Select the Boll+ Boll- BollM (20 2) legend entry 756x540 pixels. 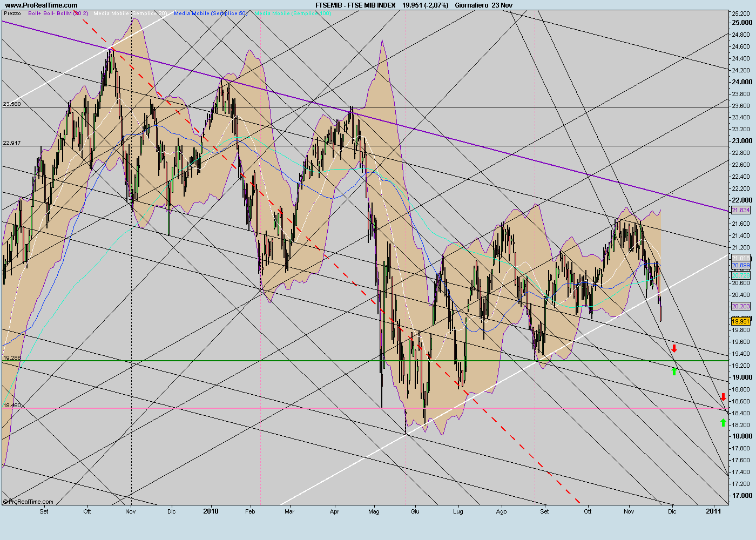click(x=58, y=13)
